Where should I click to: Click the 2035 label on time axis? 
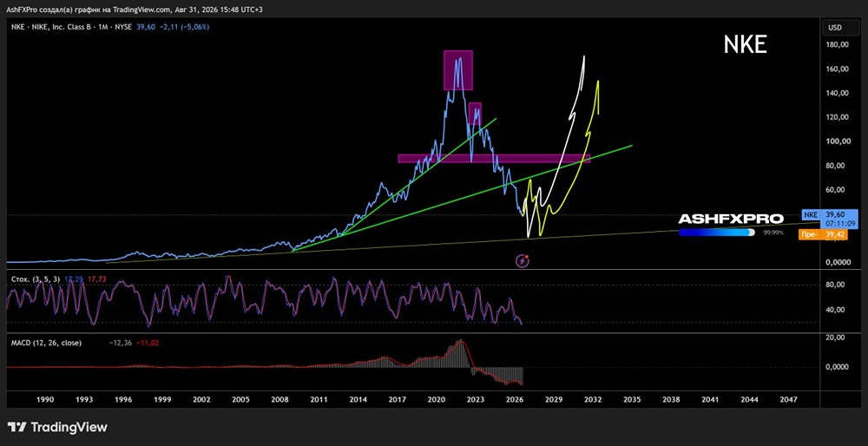(632, 399)
